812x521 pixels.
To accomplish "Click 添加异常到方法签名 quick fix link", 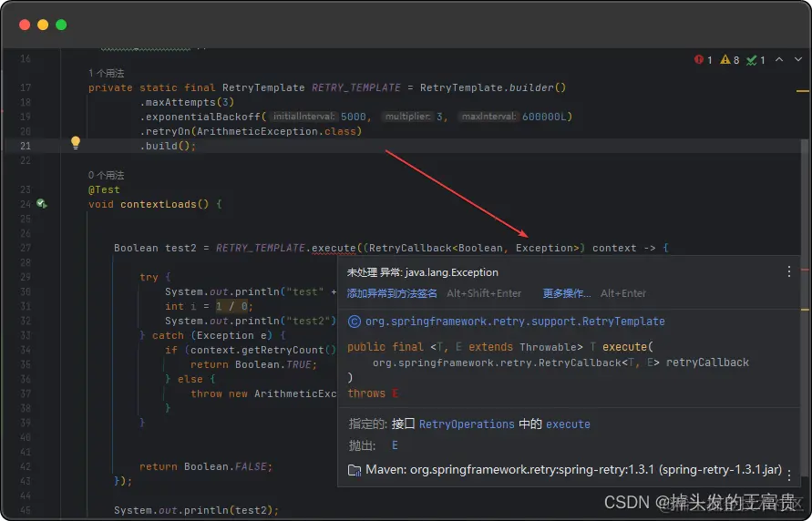I will [392, 293].
